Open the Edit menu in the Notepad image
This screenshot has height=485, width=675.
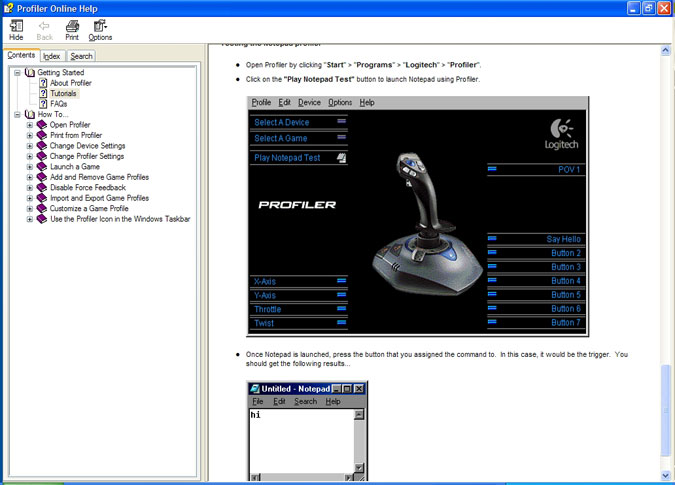pos(279,402)
